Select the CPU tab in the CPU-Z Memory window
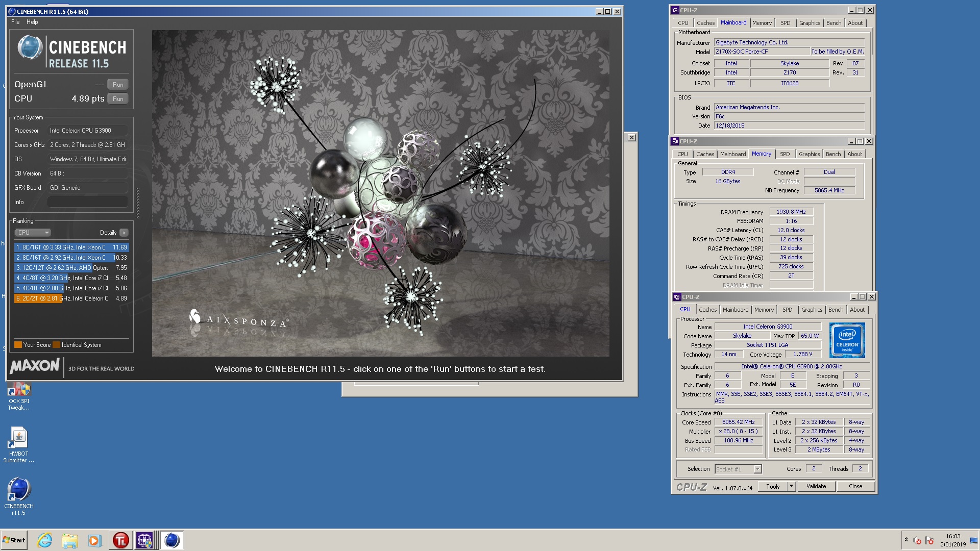The height and width of the screenshot is (551, 980). 682,154
